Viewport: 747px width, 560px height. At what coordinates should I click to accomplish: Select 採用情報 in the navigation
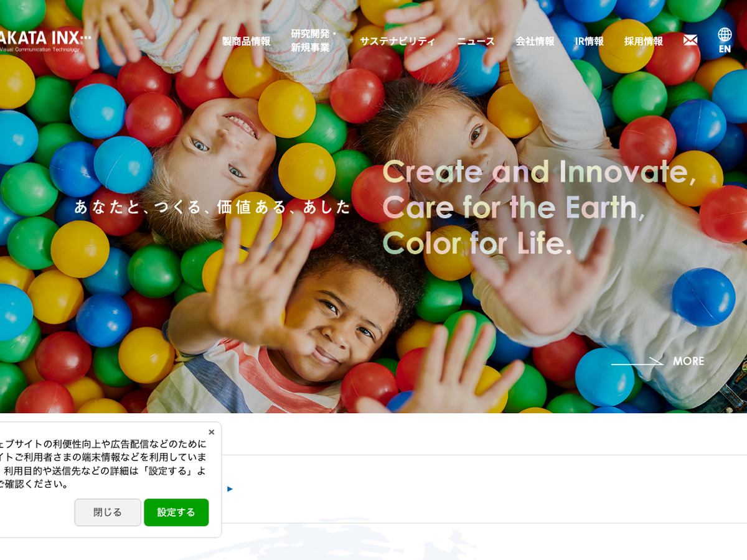click(643, 41)
